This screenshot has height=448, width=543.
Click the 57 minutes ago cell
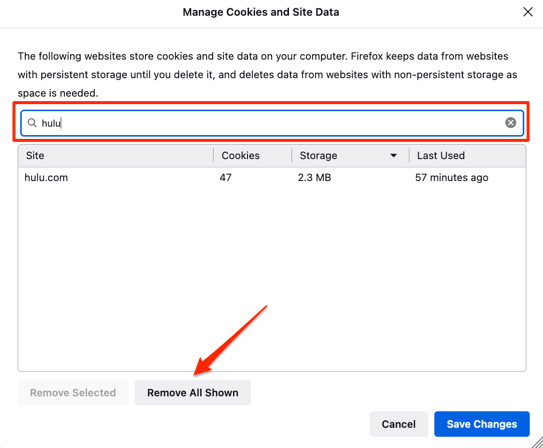coord(452,178)
